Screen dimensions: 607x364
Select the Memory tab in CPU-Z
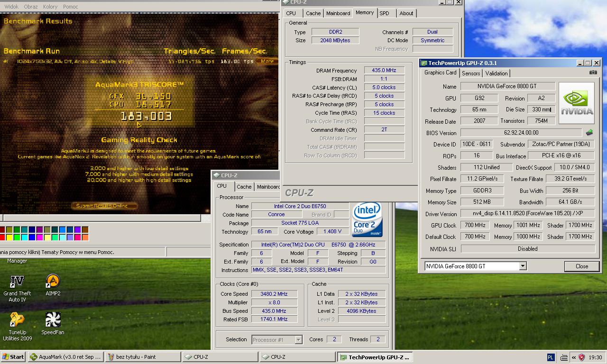tap(365, 13)
